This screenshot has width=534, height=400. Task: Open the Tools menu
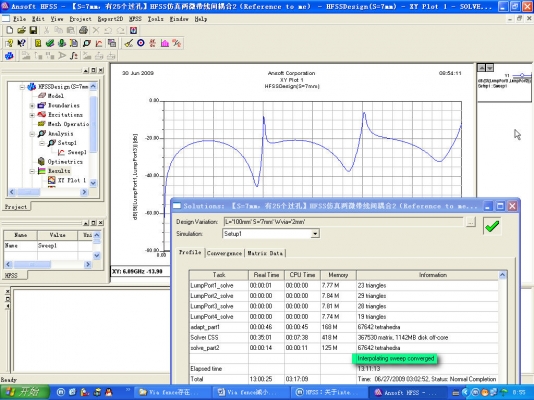(x=155, y=19)
